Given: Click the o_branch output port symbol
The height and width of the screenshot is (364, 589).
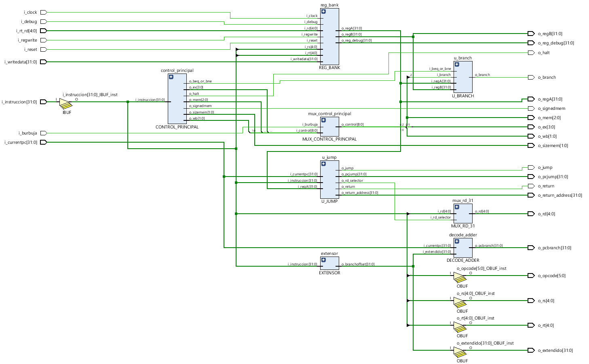Looking at the screenshot, I should click(x=531, y=77).
